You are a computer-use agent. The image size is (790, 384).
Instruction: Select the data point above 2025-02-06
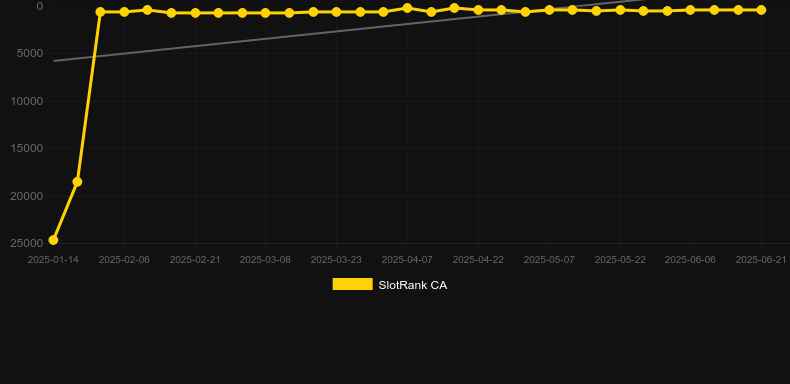(x=124, y=12)
